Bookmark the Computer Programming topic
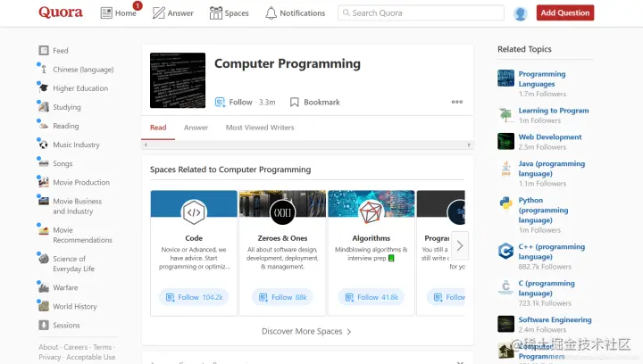 pos(315,103)
